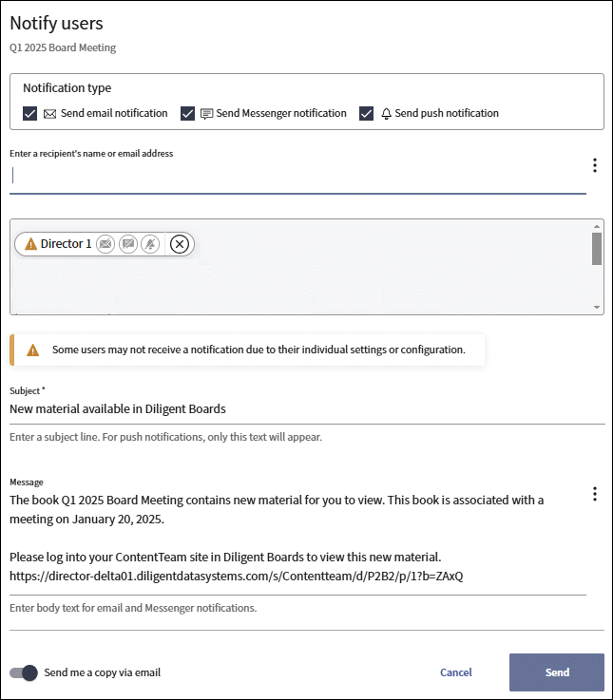Turn off Send me a copy via email
The height and width of the screenshot is (700, 613).
click(24, 672)
